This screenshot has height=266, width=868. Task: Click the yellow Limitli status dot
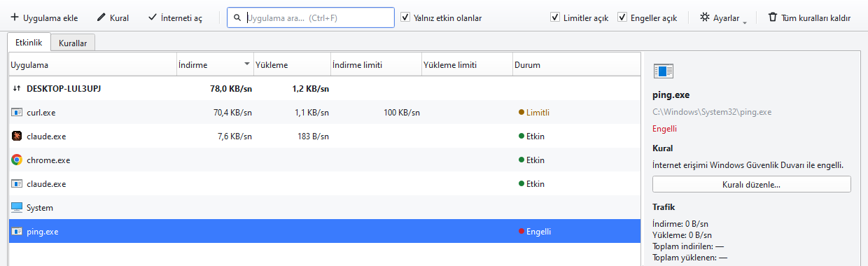(521, 112)
